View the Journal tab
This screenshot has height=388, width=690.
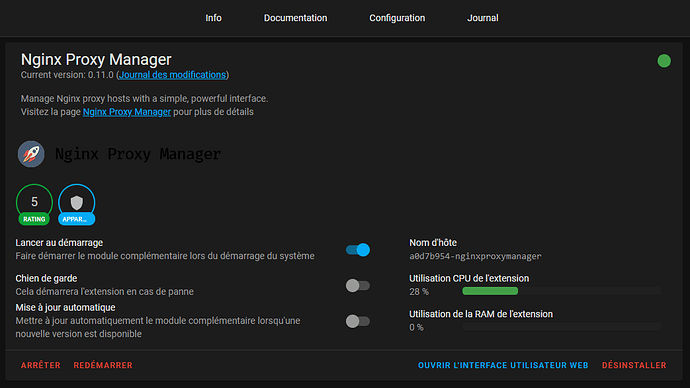tap(483, 18)
